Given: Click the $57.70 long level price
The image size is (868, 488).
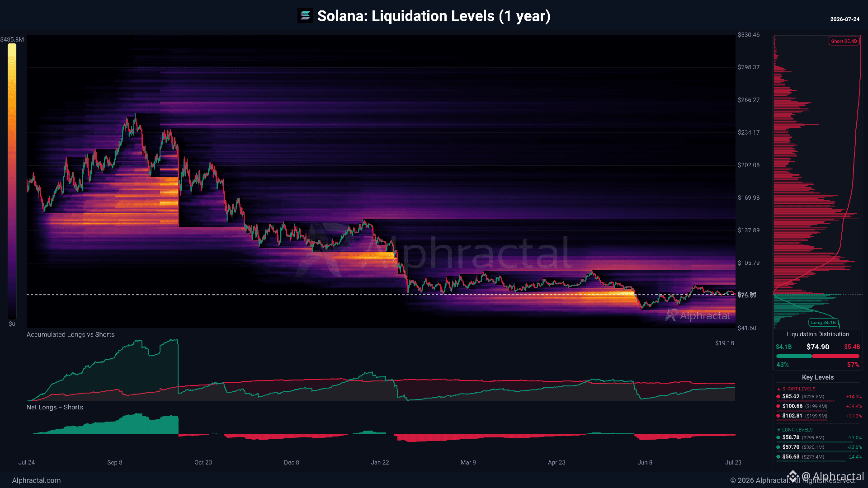Looking at the screenshot, I should 791,447.
